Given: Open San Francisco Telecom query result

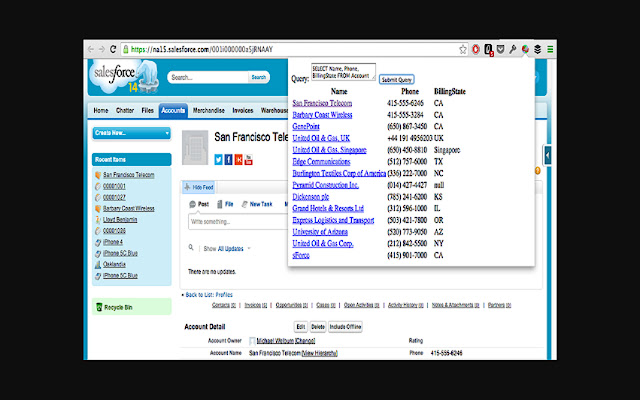Looking at the screenshot, I should tap(322, 103).
